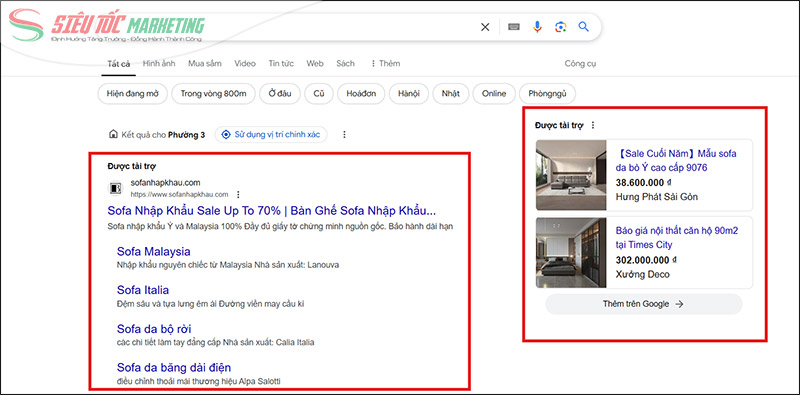The width and height of the screenshot is (800, 395).
Task: Apply the Hiện đang mở filter chip
Action: tap(133, 94)
